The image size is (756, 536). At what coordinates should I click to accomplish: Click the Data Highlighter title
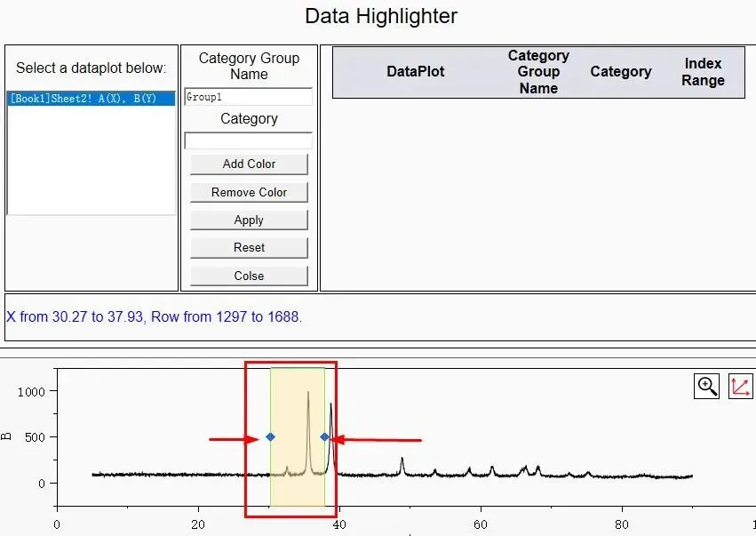[x=381, y=16]
